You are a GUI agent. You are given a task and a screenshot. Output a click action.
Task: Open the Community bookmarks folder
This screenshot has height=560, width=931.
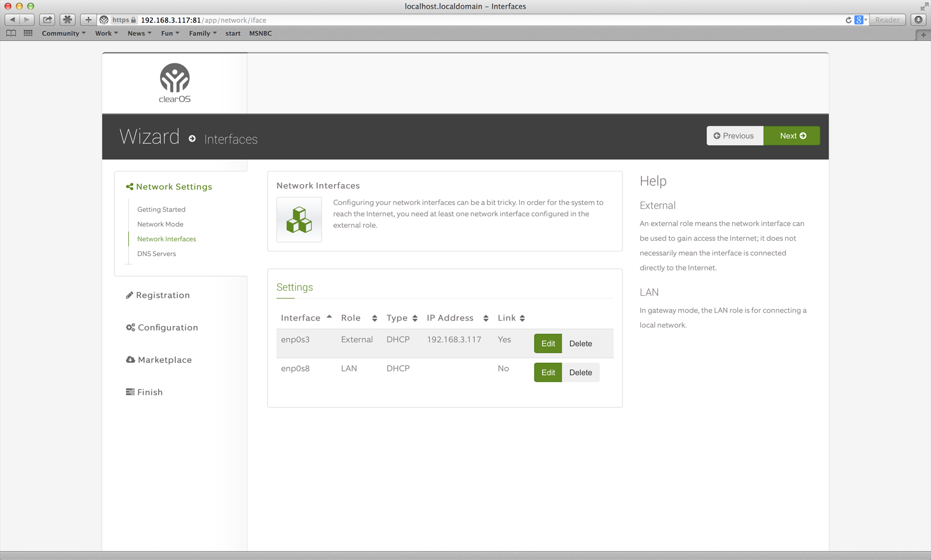(63, 33)
